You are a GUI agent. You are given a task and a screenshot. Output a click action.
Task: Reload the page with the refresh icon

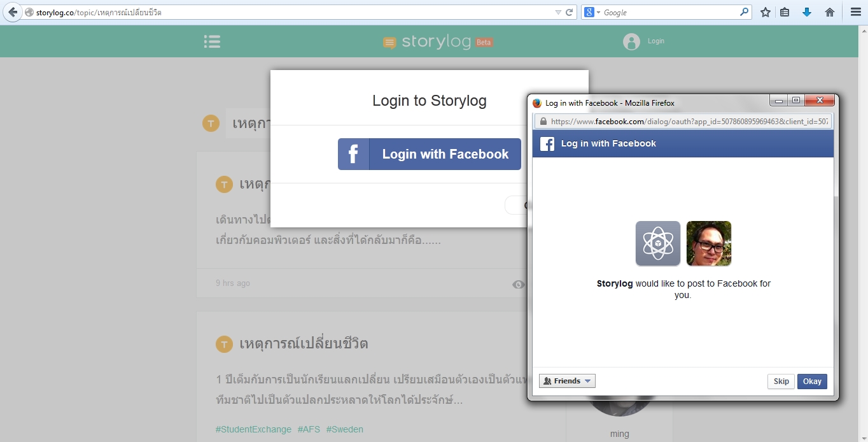click(x=570, y=12)
